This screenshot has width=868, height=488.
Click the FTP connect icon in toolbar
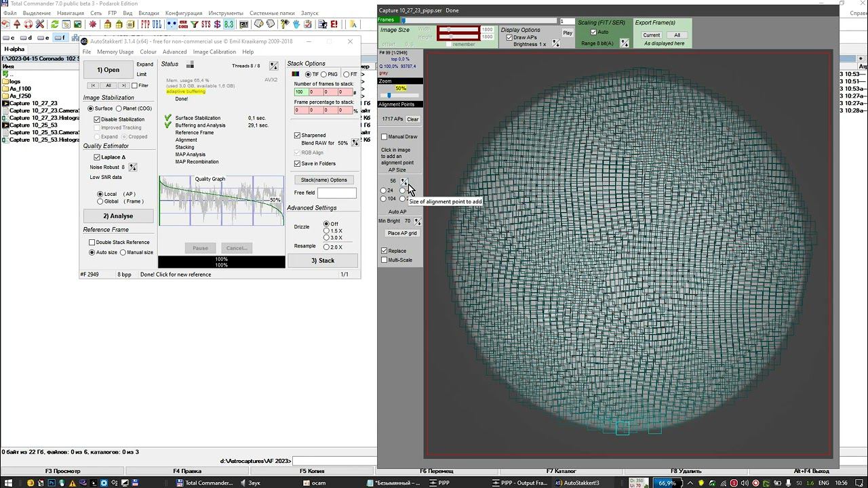[145, 24]
